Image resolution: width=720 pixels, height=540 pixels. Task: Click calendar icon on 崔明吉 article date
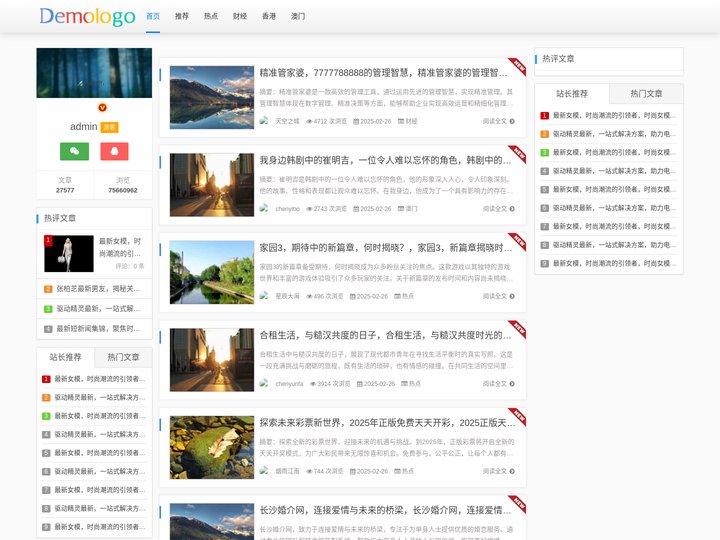pos(356,209)
